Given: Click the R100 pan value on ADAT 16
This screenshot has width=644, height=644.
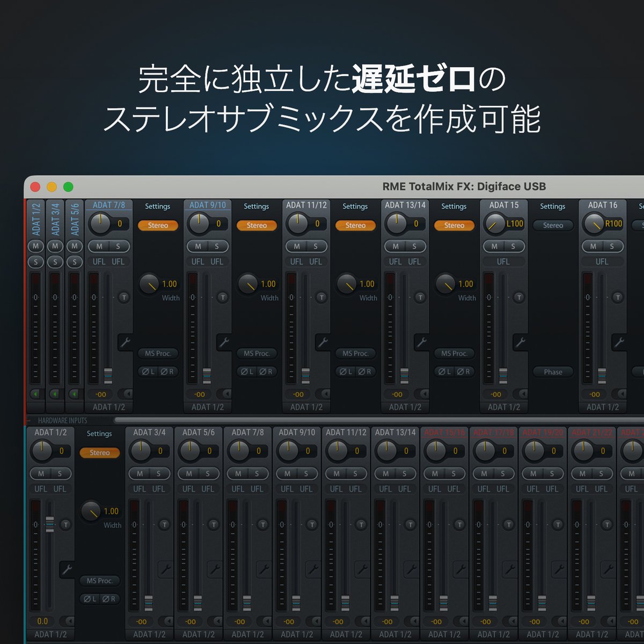Looking at the screenshot, I should 613,224.
